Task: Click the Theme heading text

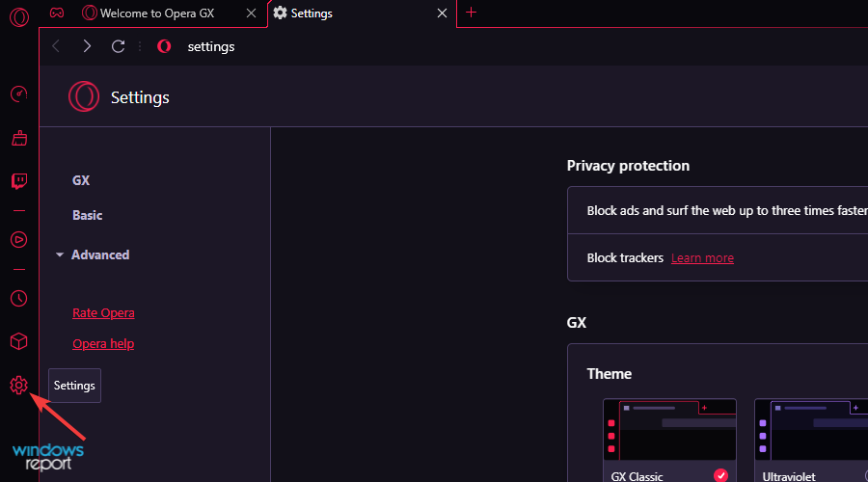Action: [609, 374]
